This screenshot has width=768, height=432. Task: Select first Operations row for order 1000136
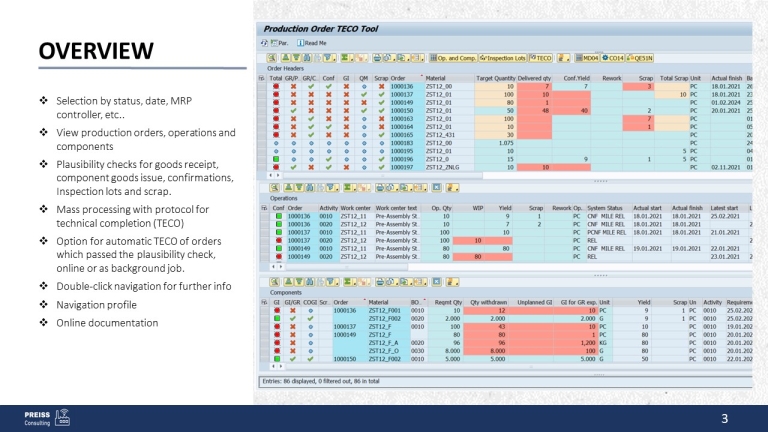pyautogui.click(x=261, y=214)
